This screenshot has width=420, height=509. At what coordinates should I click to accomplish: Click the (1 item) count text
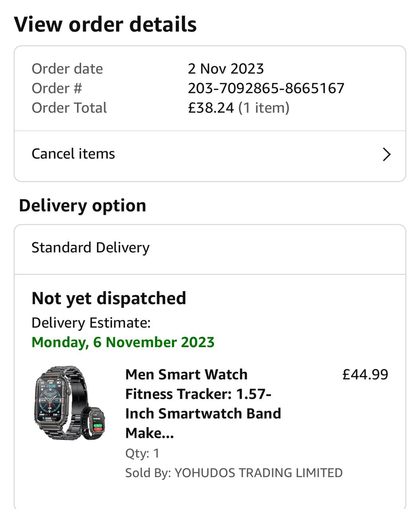pos(264,108)
